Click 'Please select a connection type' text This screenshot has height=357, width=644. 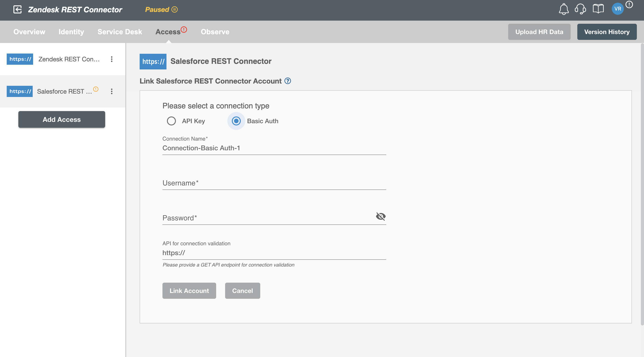point(216,106)
